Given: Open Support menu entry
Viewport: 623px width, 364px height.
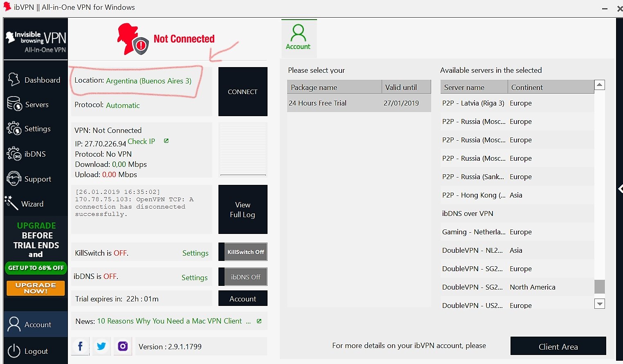Looking at the screenshot, I should (x=36, y=179).
